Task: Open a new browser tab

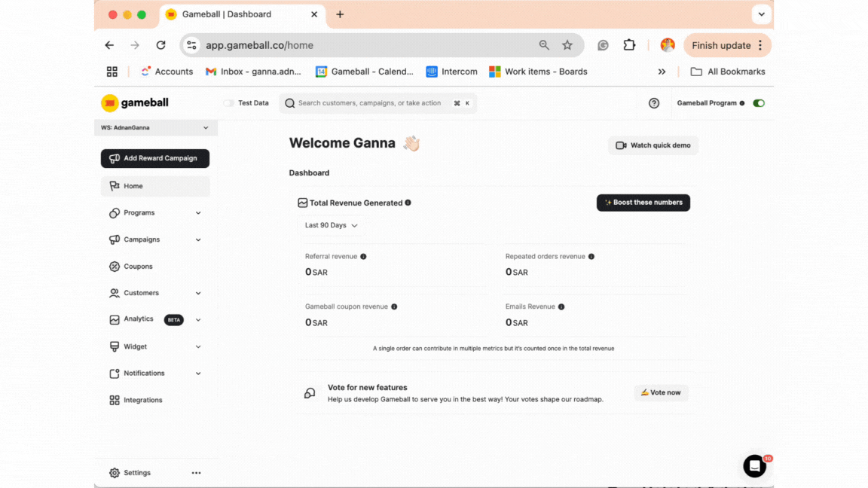Action: pyautogui.click(x=340, y=14)
